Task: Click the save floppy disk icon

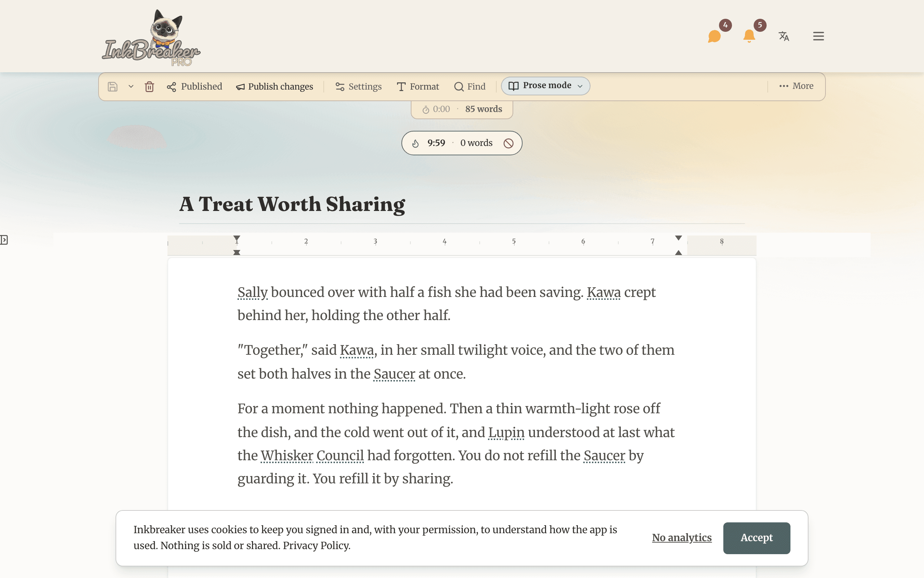Action: (x=112, y=87)
